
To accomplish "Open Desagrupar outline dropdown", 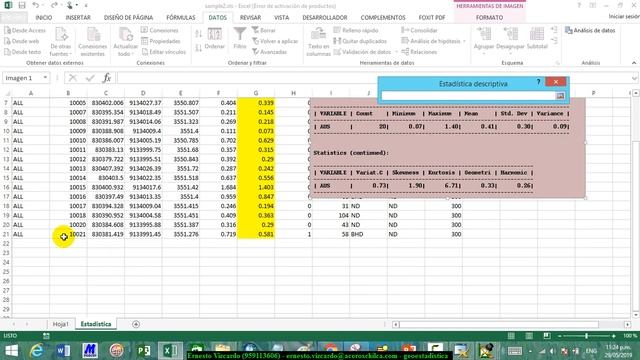I will 510,41.
